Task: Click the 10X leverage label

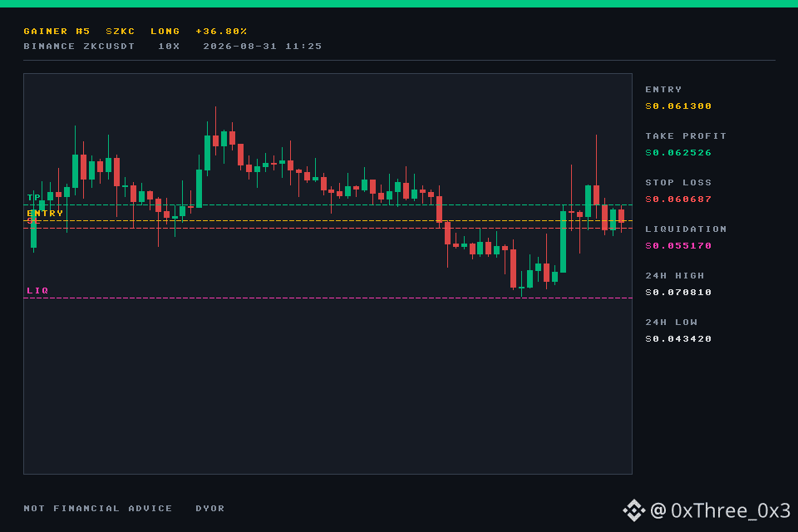Action: 169,47
